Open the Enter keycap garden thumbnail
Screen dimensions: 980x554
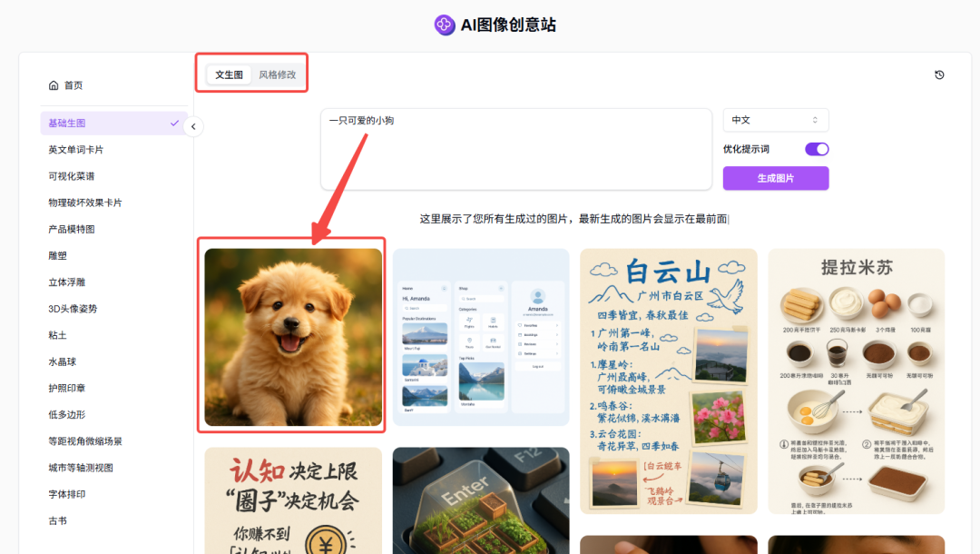point(481,500)
